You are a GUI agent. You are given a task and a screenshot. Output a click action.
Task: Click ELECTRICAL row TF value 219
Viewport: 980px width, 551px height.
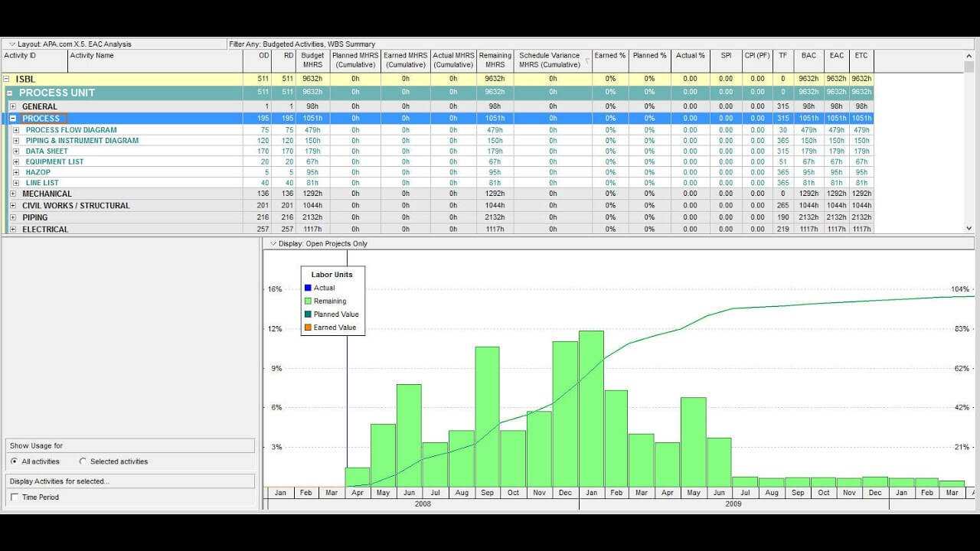point(782,230)
